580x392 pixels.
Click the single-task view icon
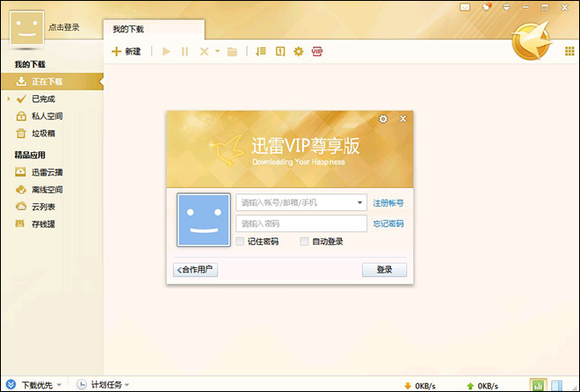click(280, 51)
